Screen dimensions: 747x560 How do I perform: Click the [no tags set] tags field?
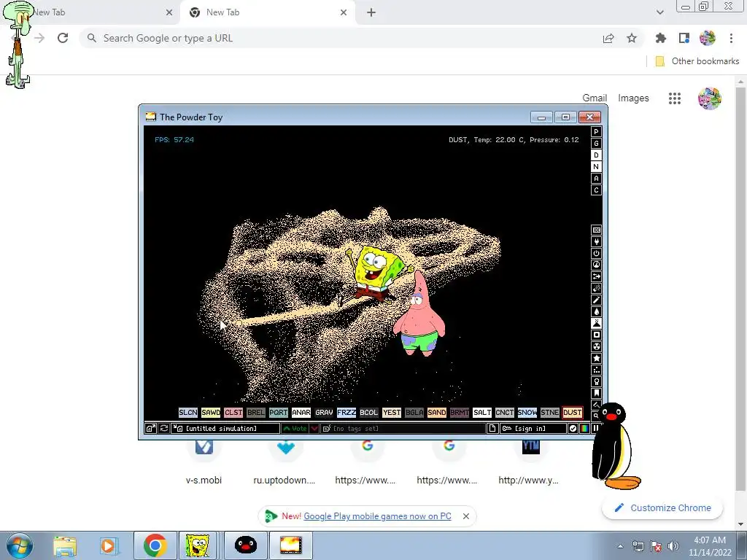coord(404,429)
